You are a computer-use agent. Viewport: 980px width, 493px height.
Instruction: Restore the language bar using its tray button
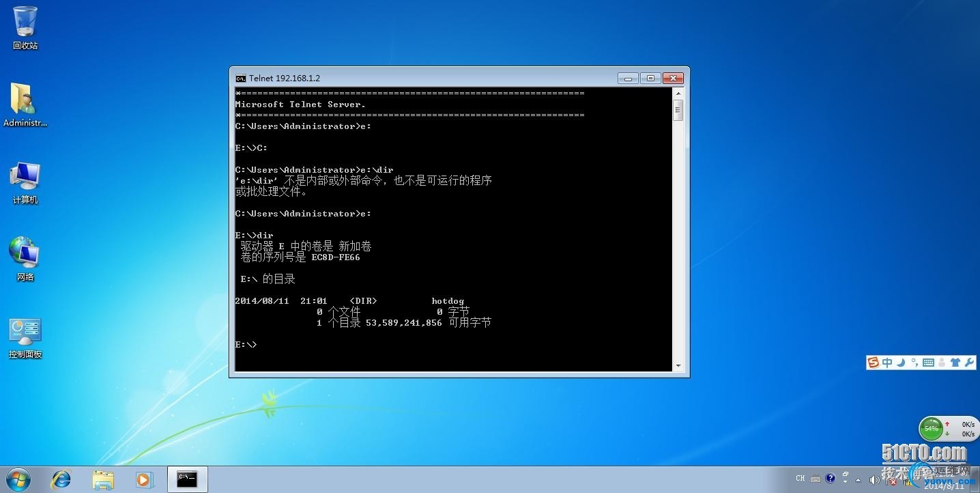pyautogui.click(x=846, y=475)
